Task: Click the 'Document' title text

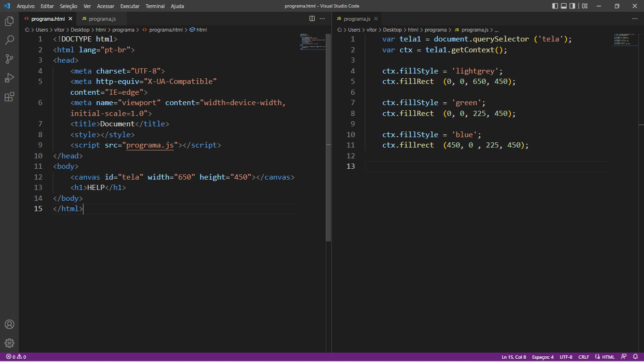Action: pos(118,124)
